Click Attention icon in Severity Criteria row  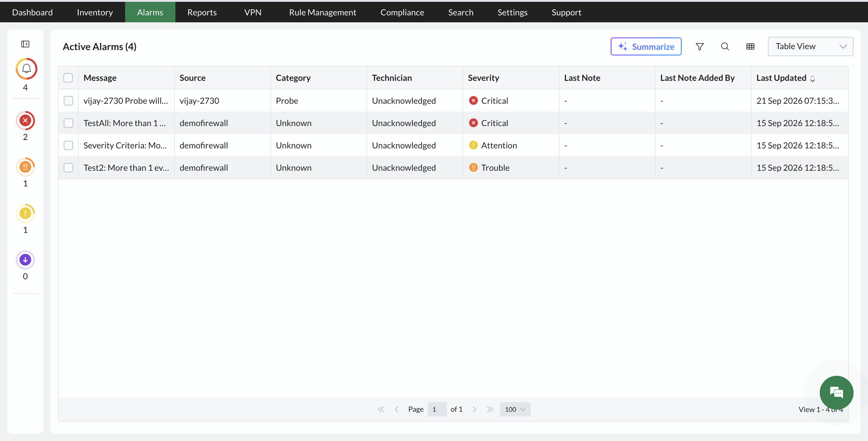point(473,145)
